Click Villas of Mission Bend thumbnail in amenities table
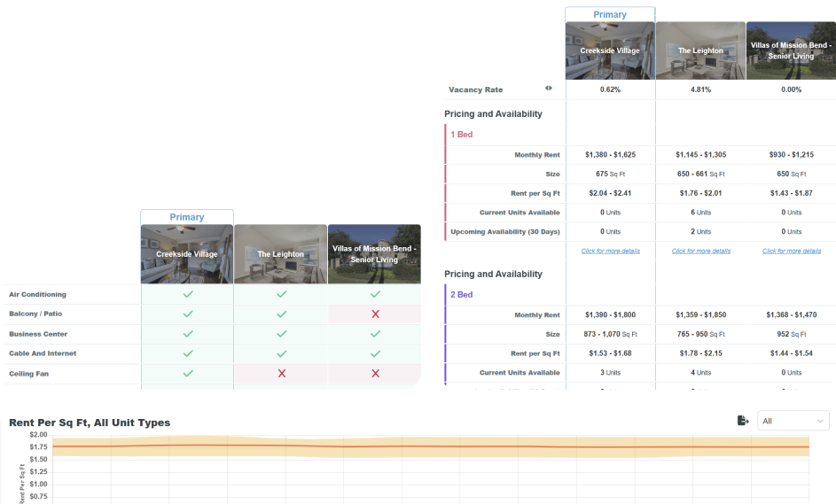836x504 pixels. [374, 254]
